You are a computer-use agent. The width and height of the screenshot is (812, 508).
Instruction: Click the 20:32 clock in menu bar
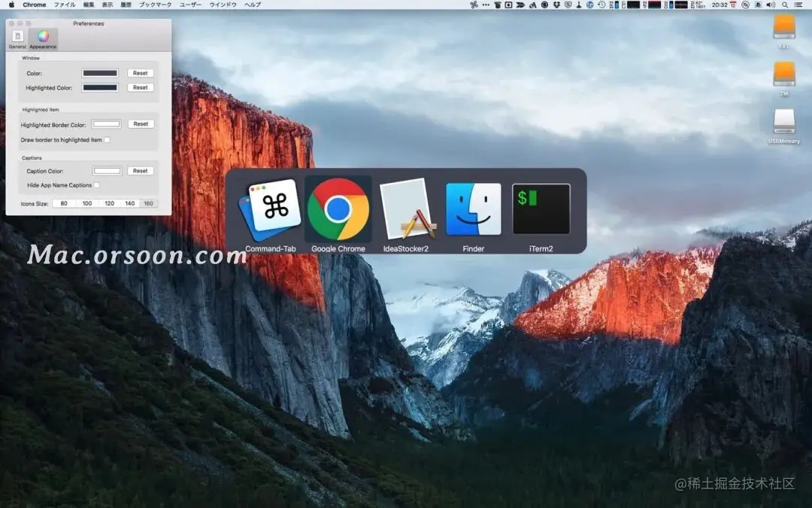coord(720,5)
